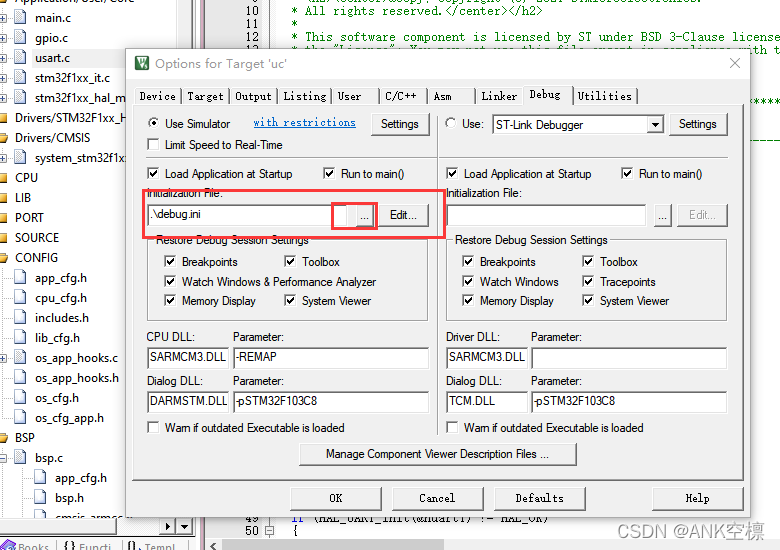The image size is (780, 550).
Task: Expand the system_stm32f1xx tree node
Action: point(3,158)
